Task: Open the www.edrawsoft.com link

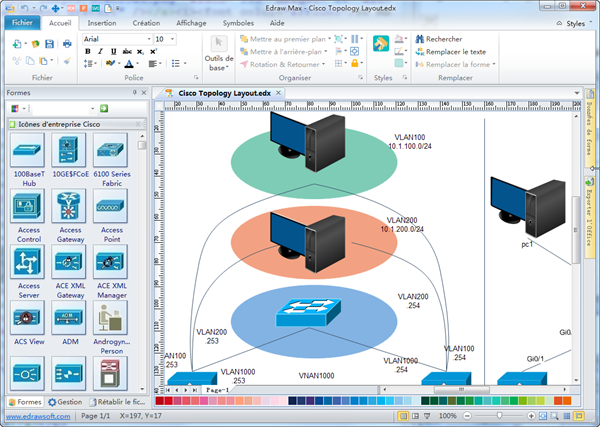Action: point(34,415)
